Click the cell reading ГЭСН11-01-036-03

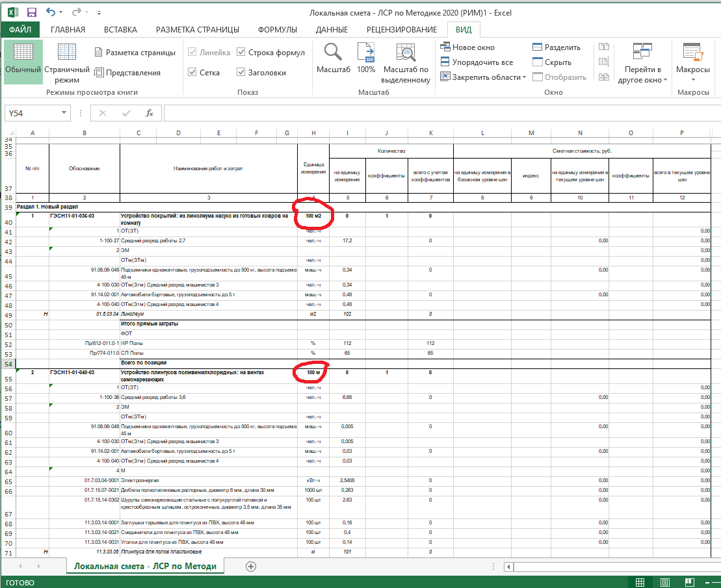[84, 219]
